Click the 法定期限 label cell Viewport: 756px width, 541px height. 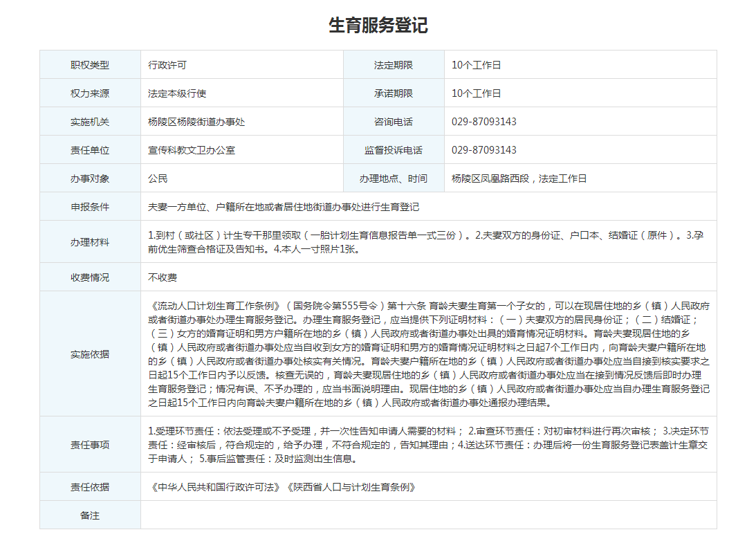(394, 65)
